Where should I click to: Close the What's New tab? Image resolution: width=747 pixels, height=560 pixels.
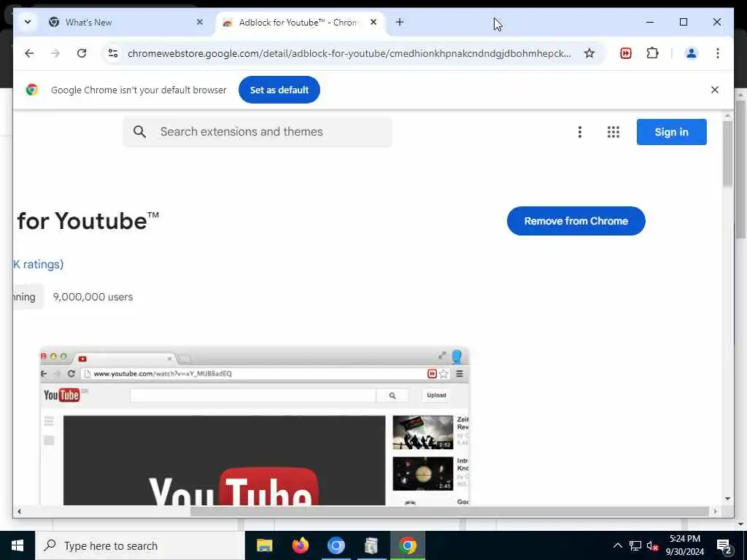[200, 22]
